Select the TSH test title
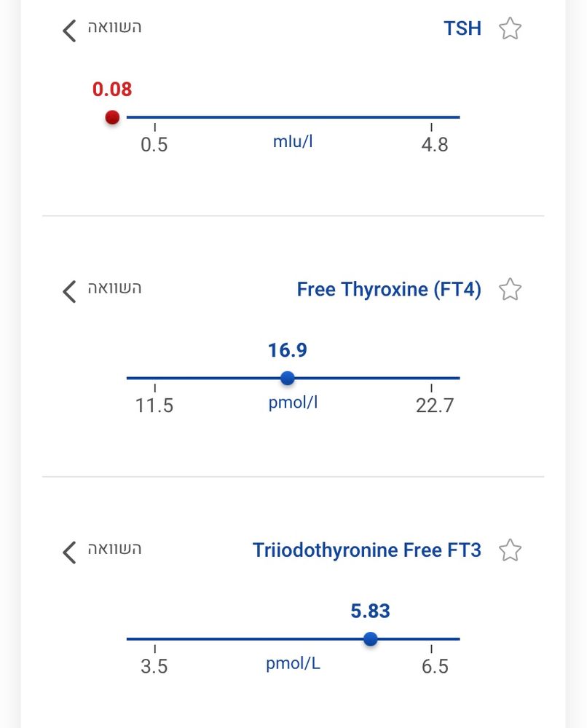This screenshot has height=728, width=587. click(462, 29)
